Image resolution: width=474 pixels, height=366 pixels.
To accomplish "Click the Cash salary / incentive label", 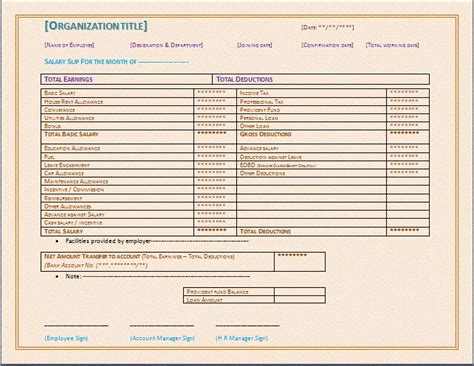I will [x=73, y=223].
